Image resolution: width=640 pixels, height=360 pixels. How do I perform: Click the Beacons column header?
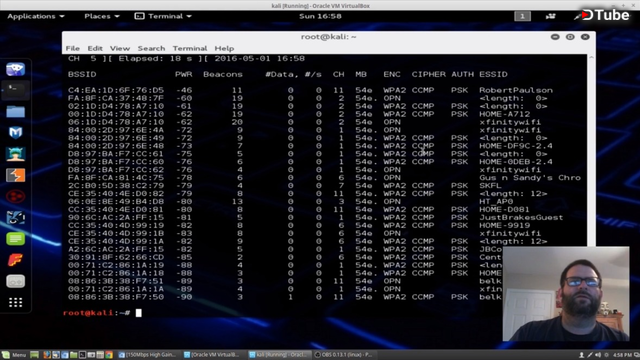click(x=223, y=74)
